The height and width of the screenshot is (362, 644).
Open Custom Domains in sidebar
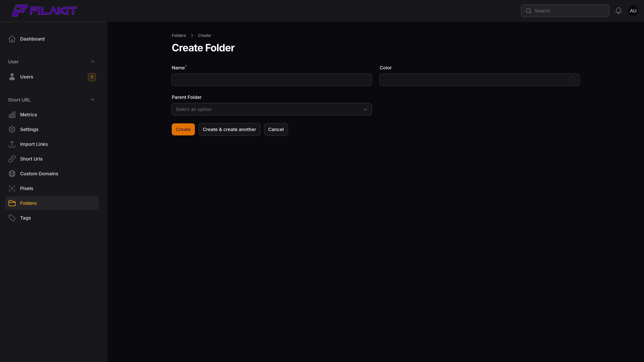pos(52,174)
